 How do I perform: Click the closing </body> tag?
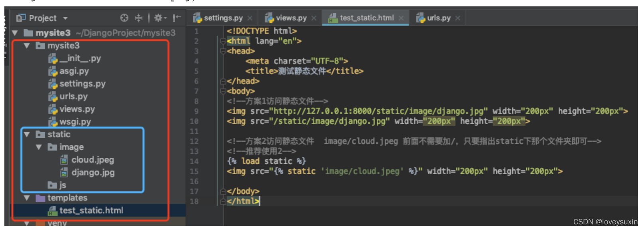click(243, 191)
